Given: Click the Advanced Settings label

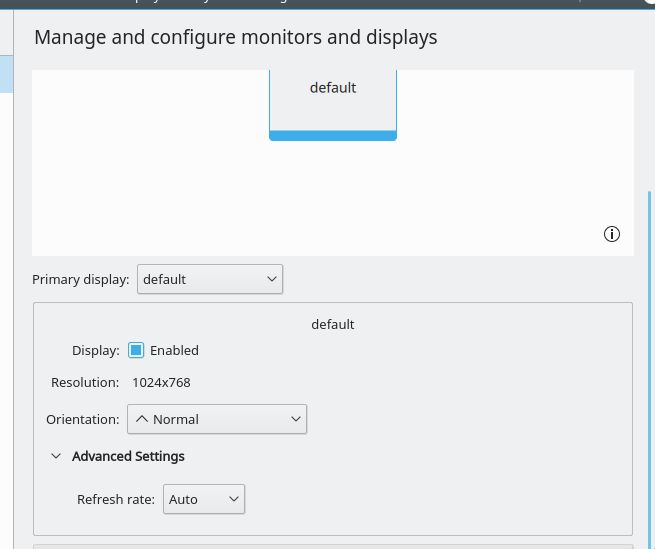Looking at the screenshot, I should click(128, 456).
